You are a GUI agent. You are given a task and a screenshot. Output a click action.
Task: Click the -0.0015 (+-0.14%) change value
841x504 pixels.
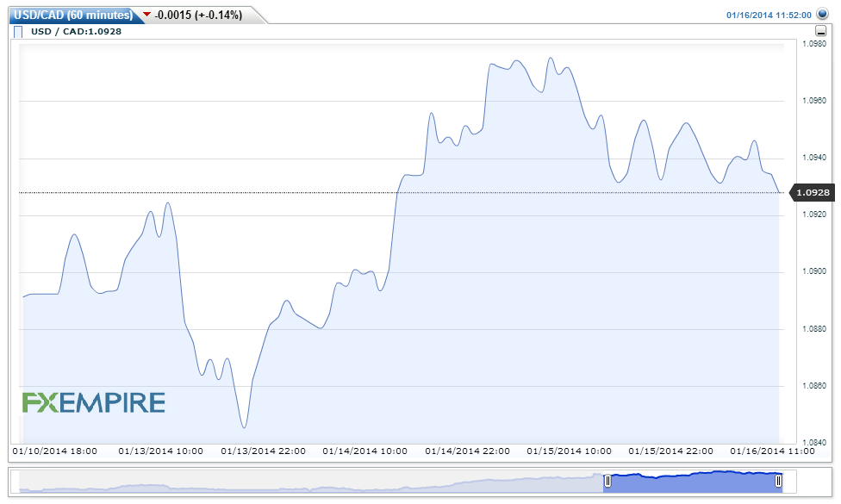click(x=198, y=15)
